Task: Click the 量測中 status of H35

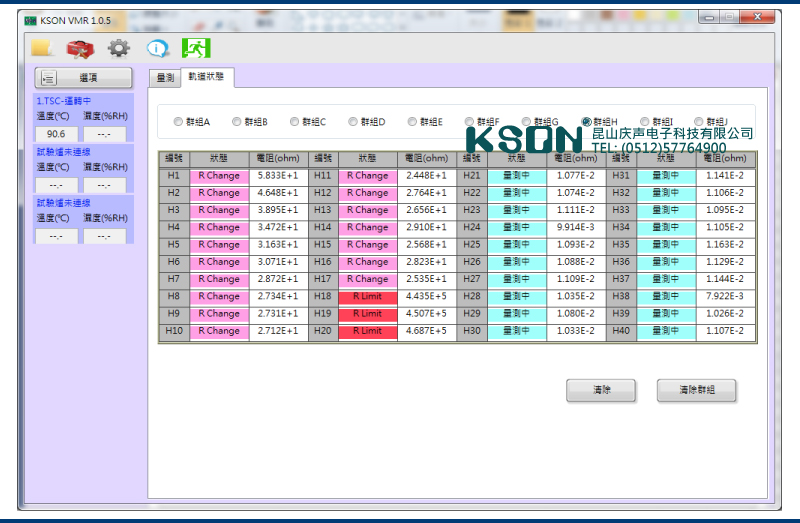Action: pyautogui.click(x=666, y=245)
